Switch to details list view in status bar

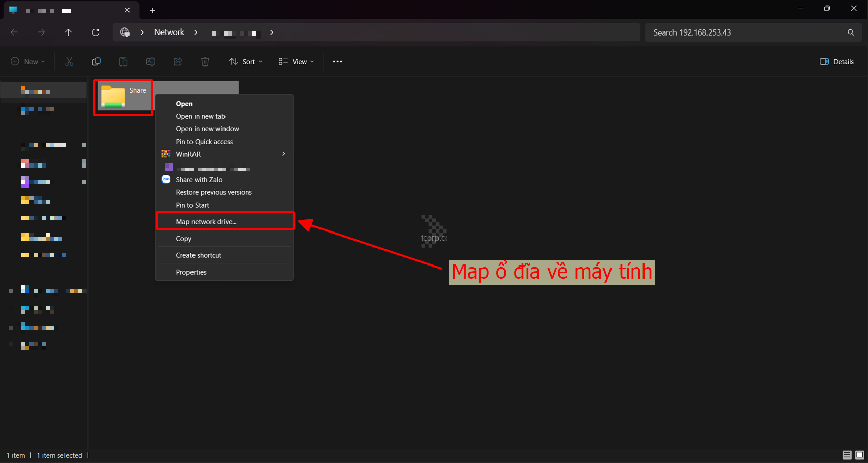tap(847, 455)
